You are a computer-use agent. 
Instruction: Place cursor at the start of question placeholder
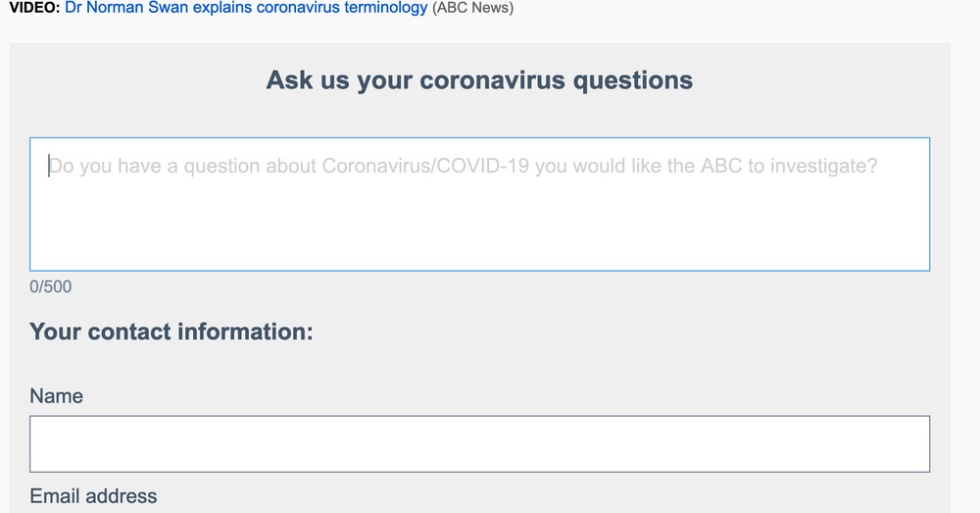[51, 166]
